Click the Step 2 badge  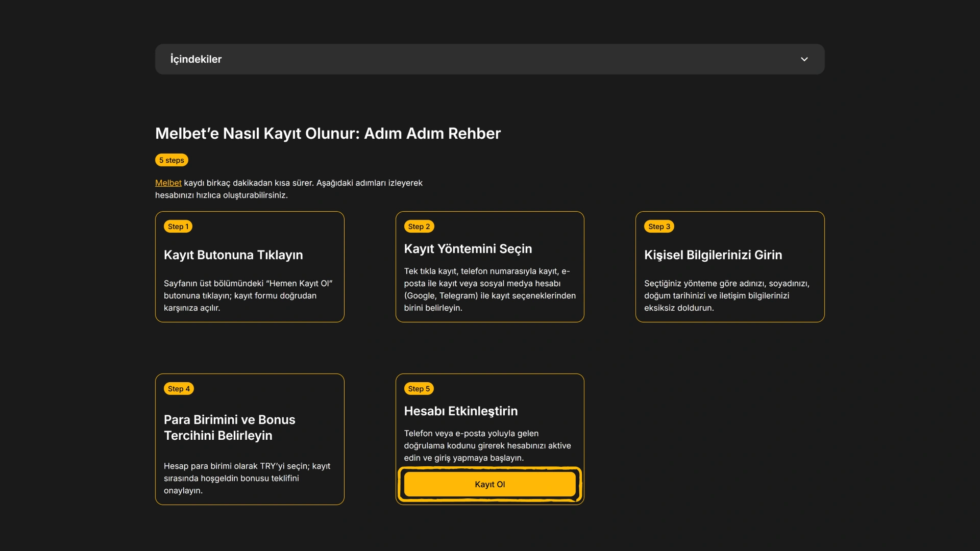coord(419,227)
